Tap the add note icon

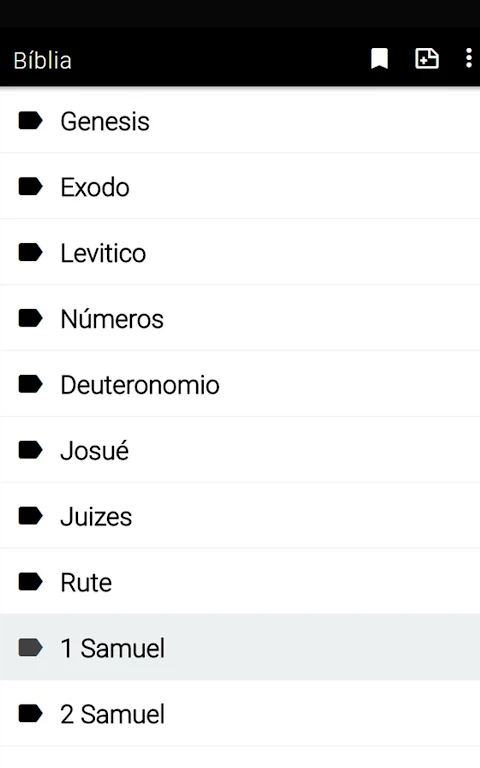click(x=427, y=59)
